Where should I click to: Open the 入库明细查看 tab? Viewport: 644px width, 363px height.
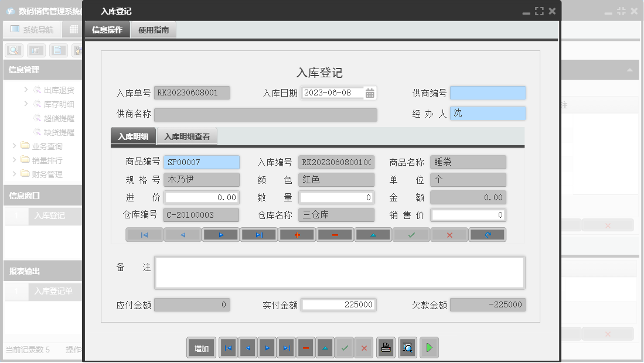[187, 135]
